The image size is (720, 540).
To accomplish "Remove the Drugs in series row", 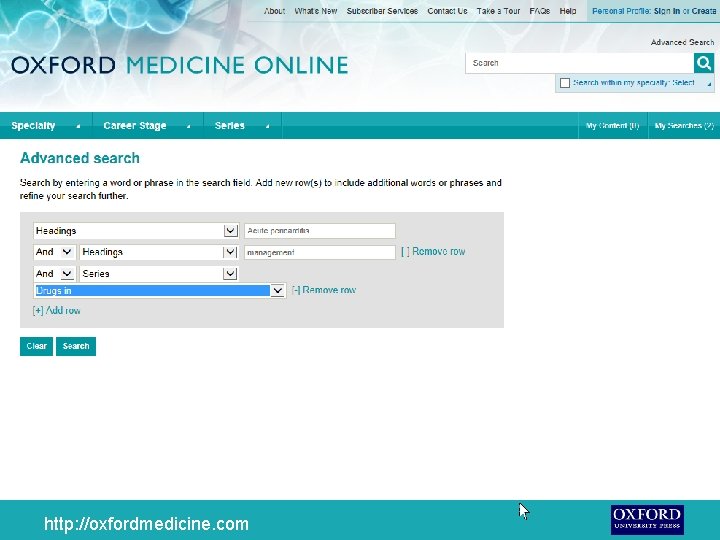I will (324, 290).
